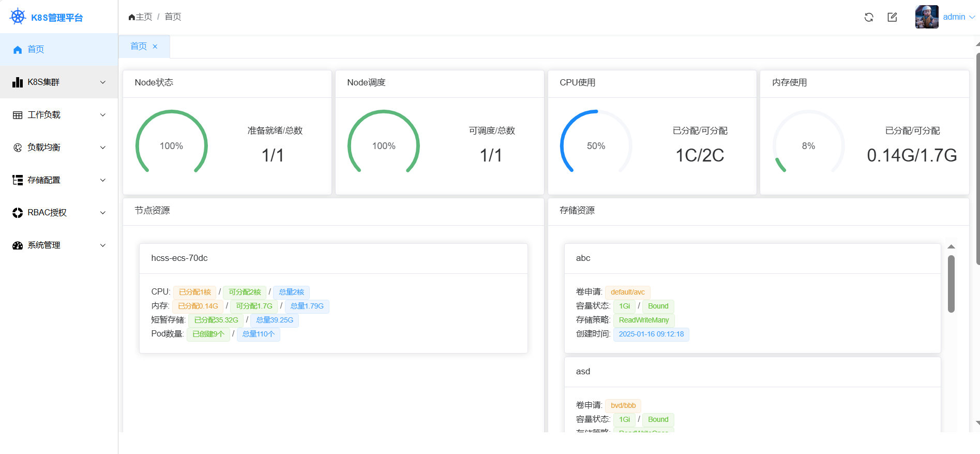Click the 负载均衡 sidebar icon
980x454 pixels.
(x=18, y=148)
